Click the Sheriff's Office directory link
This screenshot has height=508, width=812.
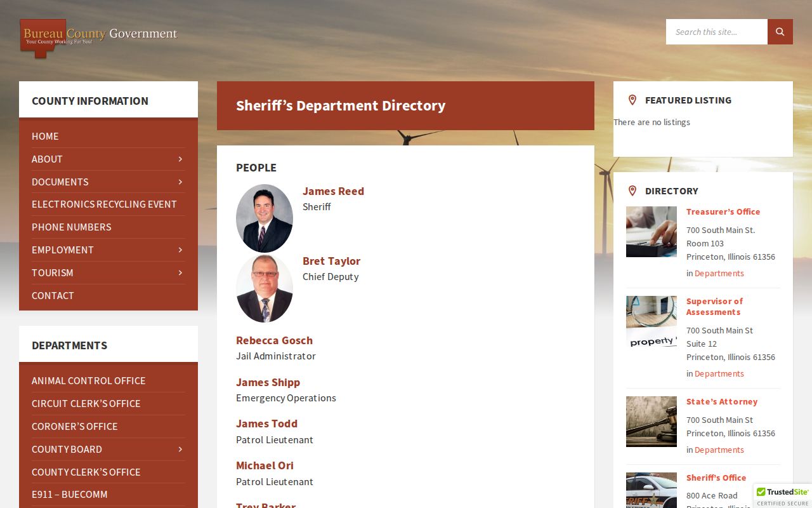(x=716, y=478)
